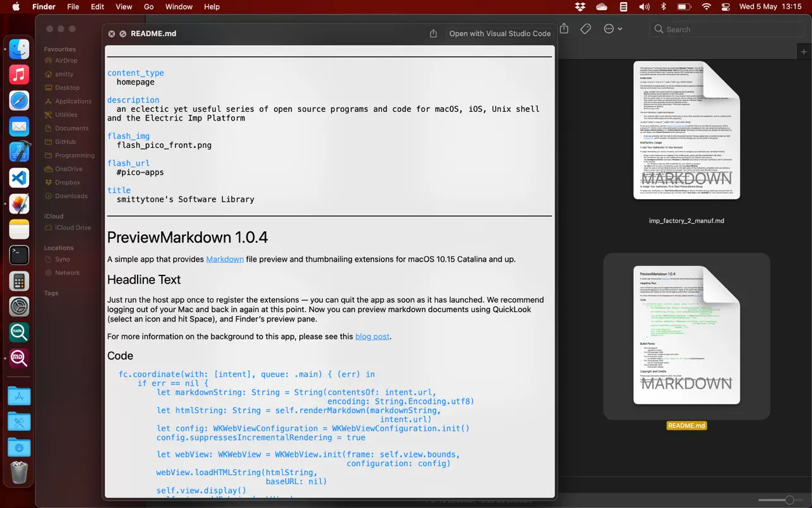Viewport: 812px width, 508px height.
Task: Click the Edit Tags icon in Finder toolbar
Action: (586, 29)
